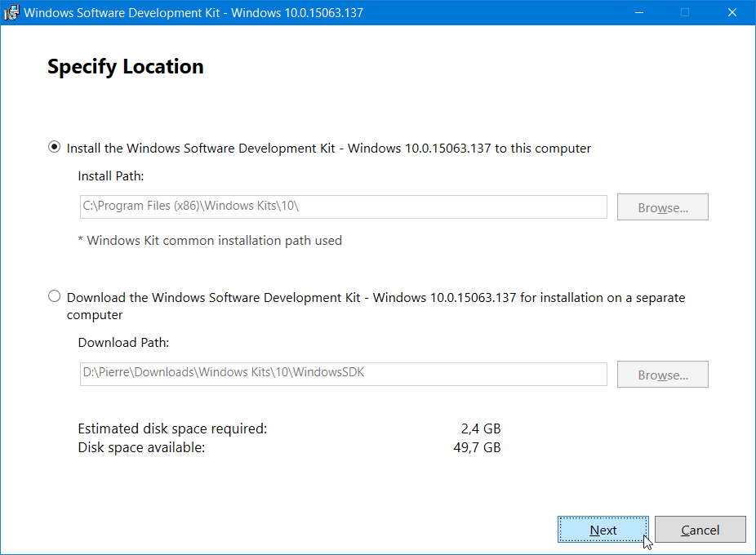Click the 'Install the Windows Software Development Kit' option text
Image resolution: width=756 pixels, height=555 pixels.
tap(328, 148)
